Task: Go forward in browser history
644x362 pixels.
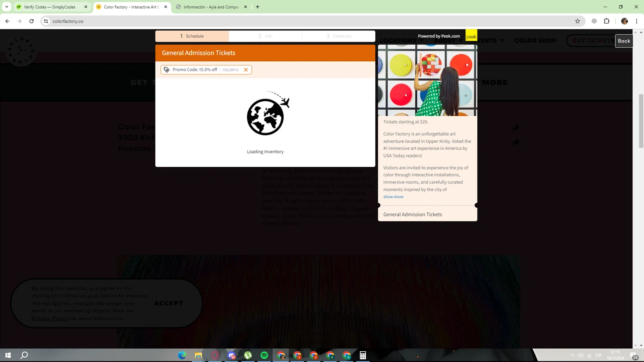Action: click(x=19, y=21)
